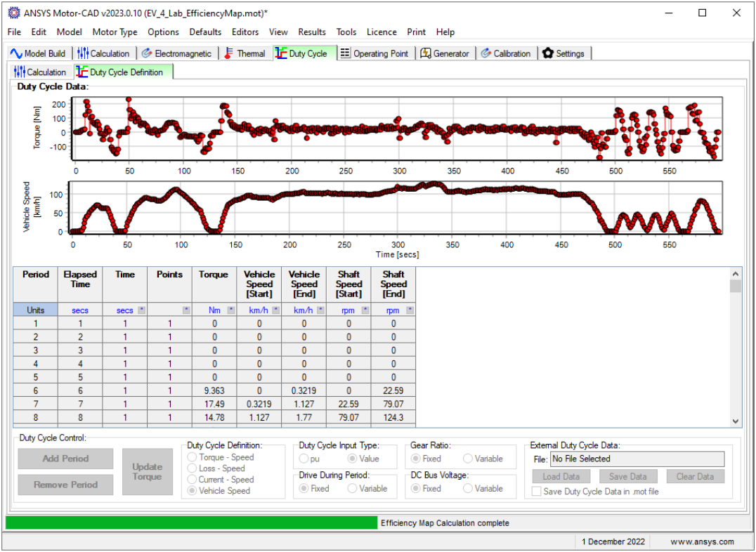Image resolution: width=756 pixels, height=552 pixels.
Task: Select the Torque - Speed radio button
Action: (x=192, y=457)
